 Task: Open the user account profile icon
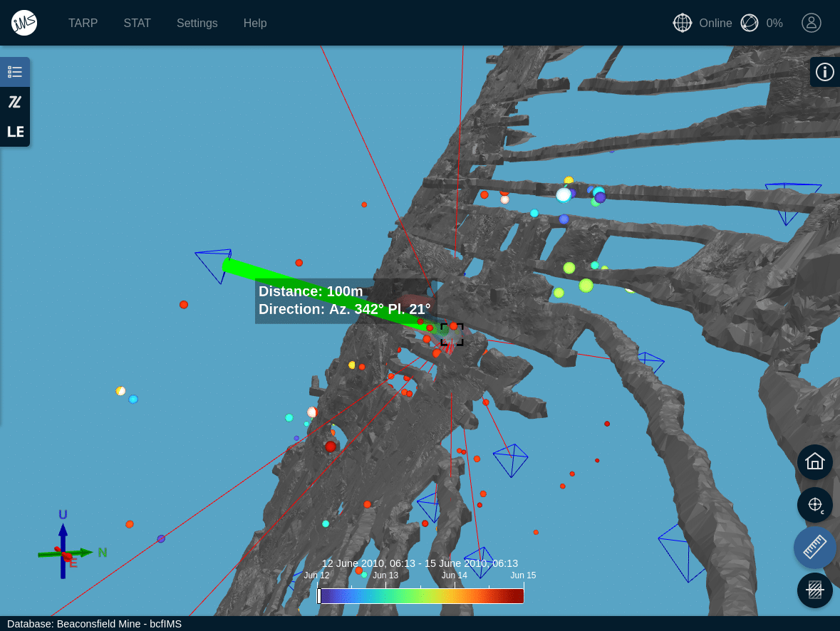tap(811, 23)
